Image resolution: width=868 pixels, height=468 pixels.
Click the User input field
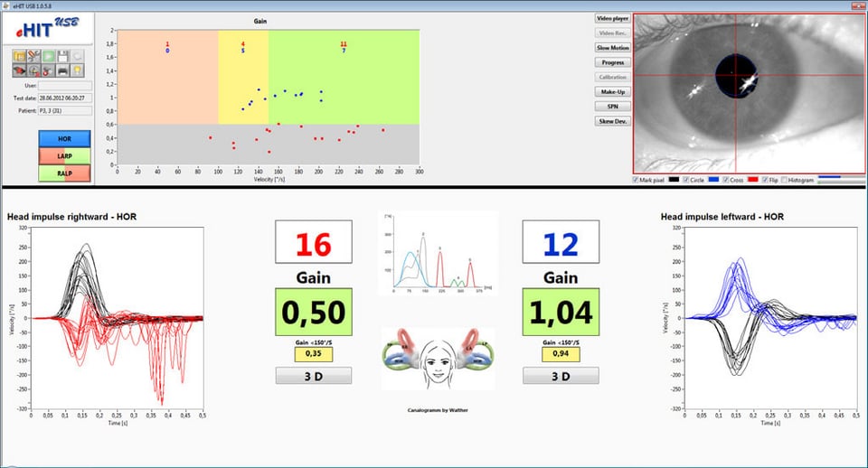tap(65, 86)
